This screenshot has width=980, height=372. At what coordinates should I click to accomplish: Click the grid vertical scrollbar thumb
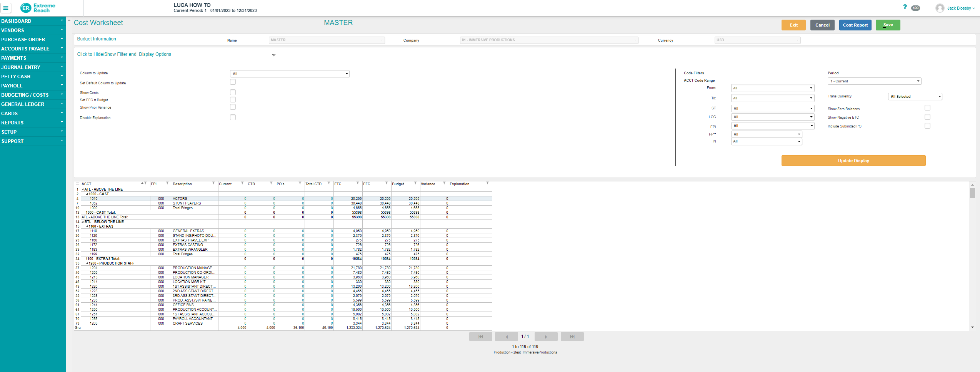tap(972, 193)
